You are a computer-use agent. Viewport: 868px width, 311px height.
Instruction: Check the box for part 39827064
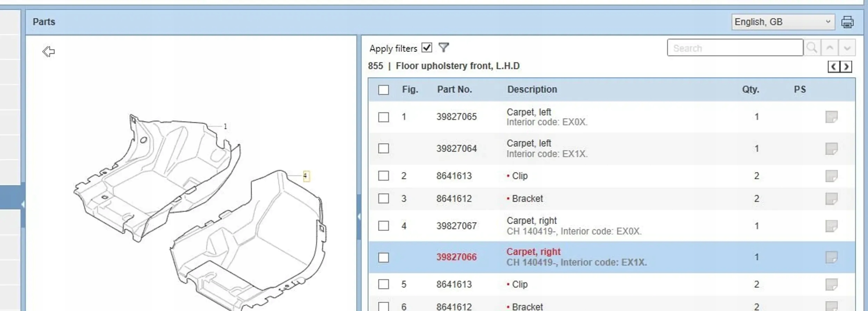click(384, 149)
